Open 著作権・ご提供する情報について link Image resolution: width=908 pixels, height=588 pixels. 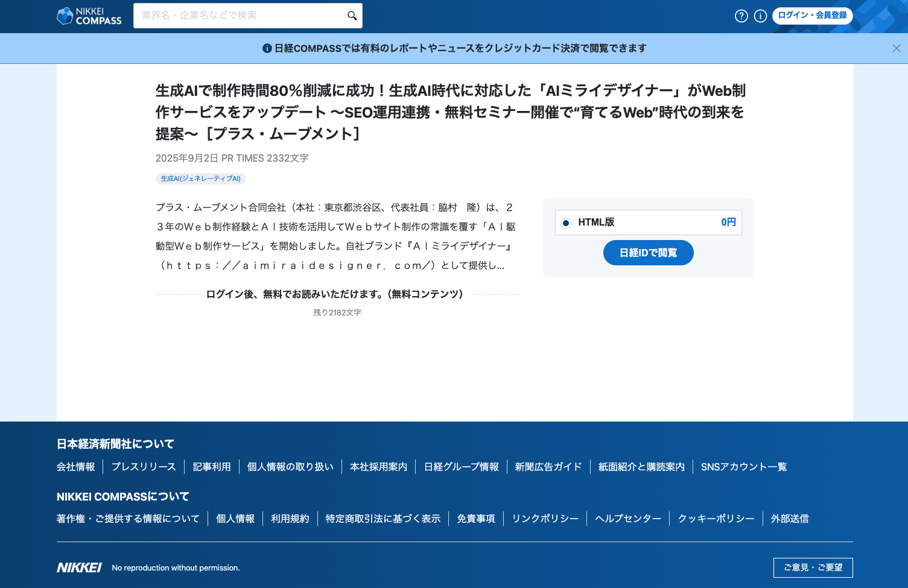pos(128,519)
